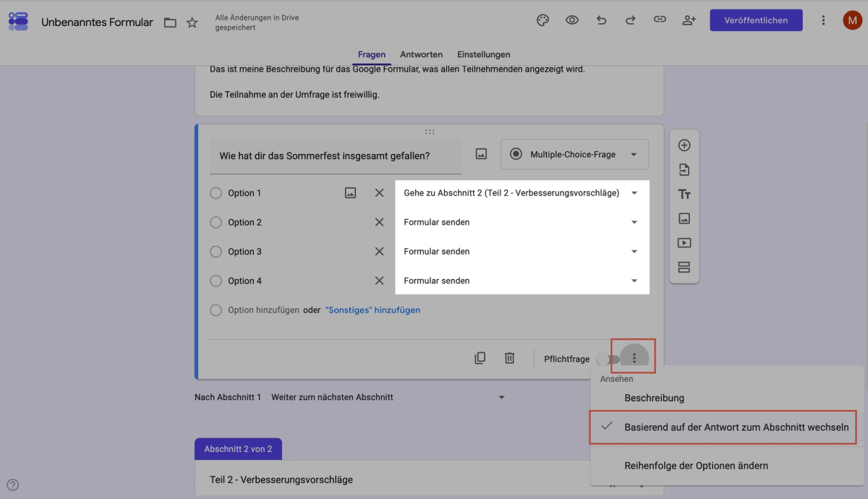Open the question's three-dot options menu
This screenshot has height=499, width=868.
(634, 358)
